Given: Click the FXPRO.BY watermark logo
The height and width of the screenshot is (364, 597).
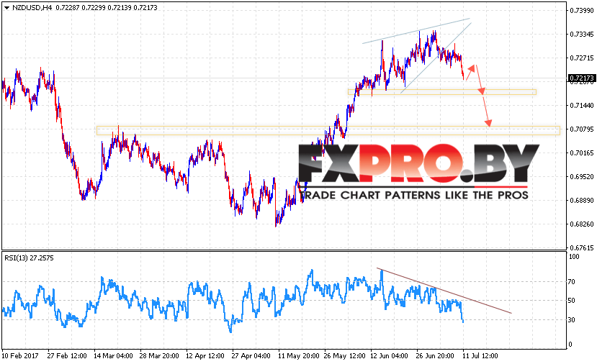Looking at the screenshot, I should [418, 163].
